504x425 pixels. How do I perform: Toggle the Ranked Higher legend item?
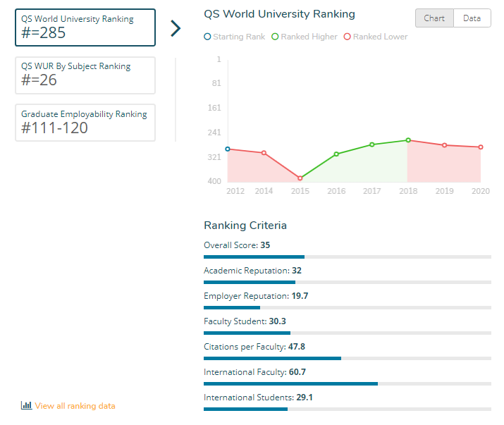click(305, 37)
